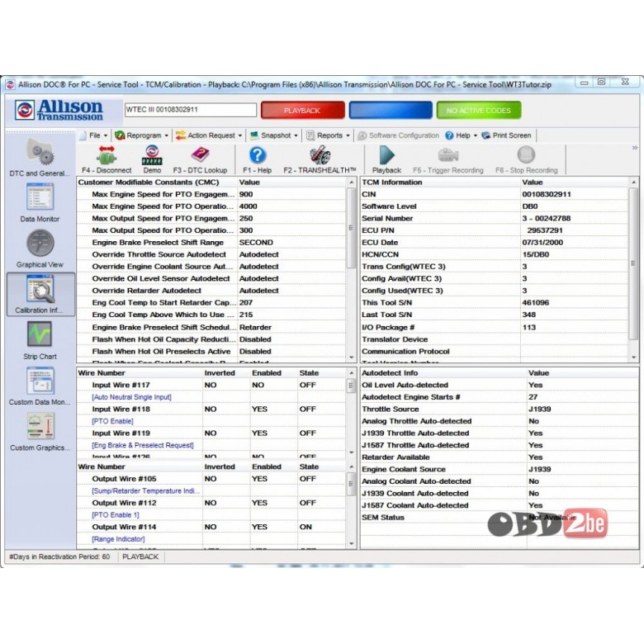The image size is (644, 644).
Task: Select Output Wire #114 row
Action: coord(211,527)
